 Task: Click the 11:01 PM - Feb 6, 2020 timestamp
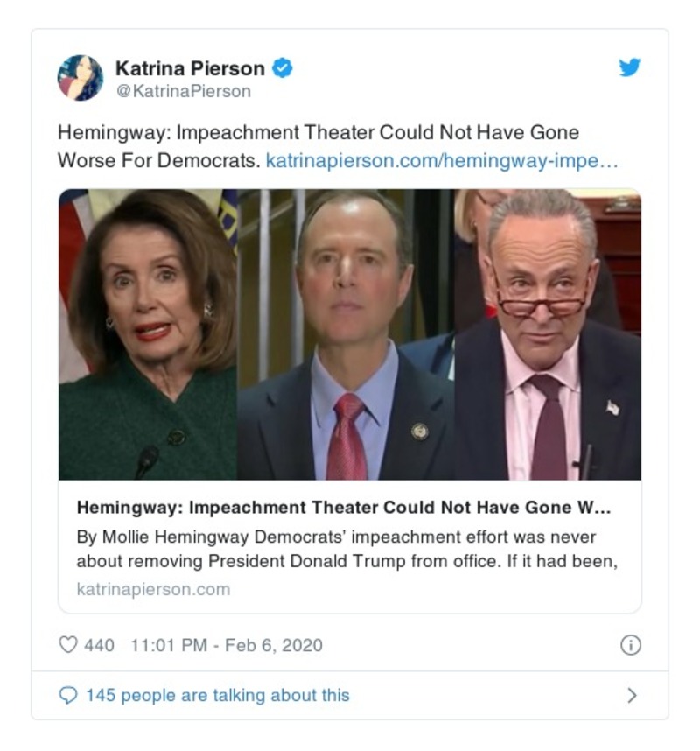227,645
